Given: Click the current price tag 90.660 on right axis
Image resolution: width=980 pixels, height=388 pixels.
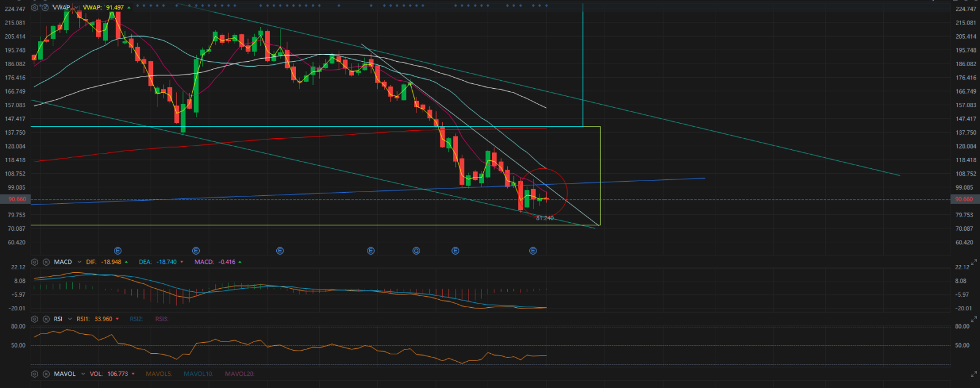Looking at the screenshot, I should tap(963, 200).
